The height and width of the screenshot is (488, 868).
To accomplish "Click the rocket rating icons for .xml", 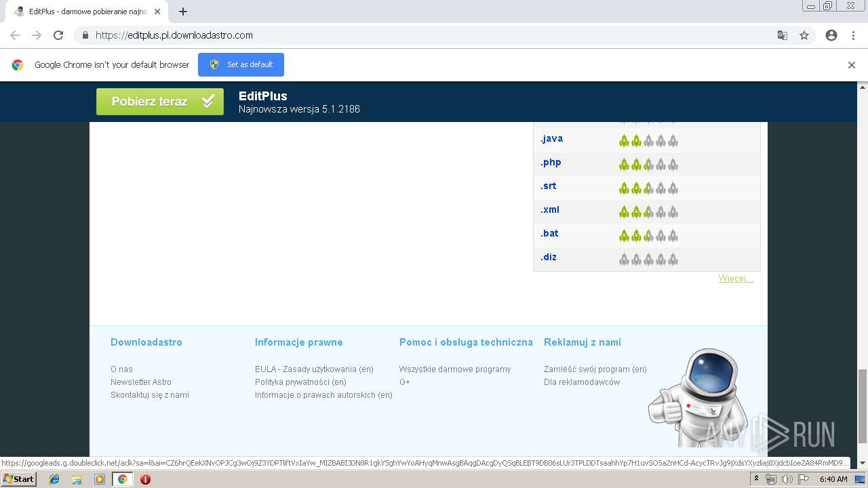I will coord(648,211).
